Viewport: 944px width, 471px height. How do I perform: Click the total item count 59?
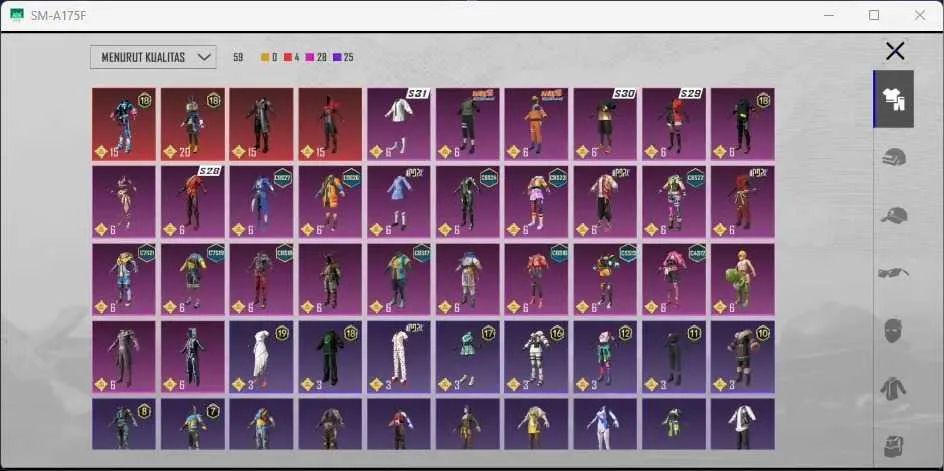click(238, 58)
